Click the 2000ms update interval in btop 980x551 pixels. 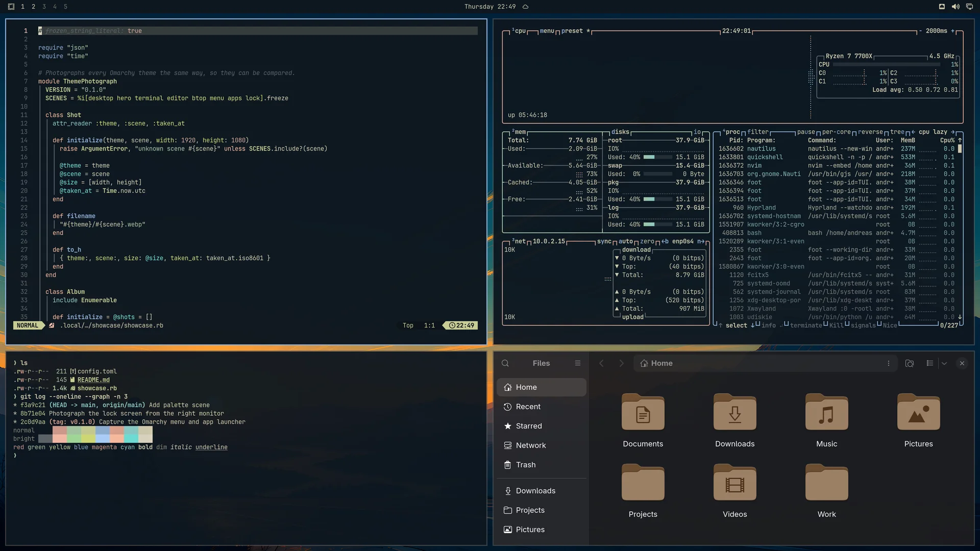pyautogui.click(x=936, y=31)
